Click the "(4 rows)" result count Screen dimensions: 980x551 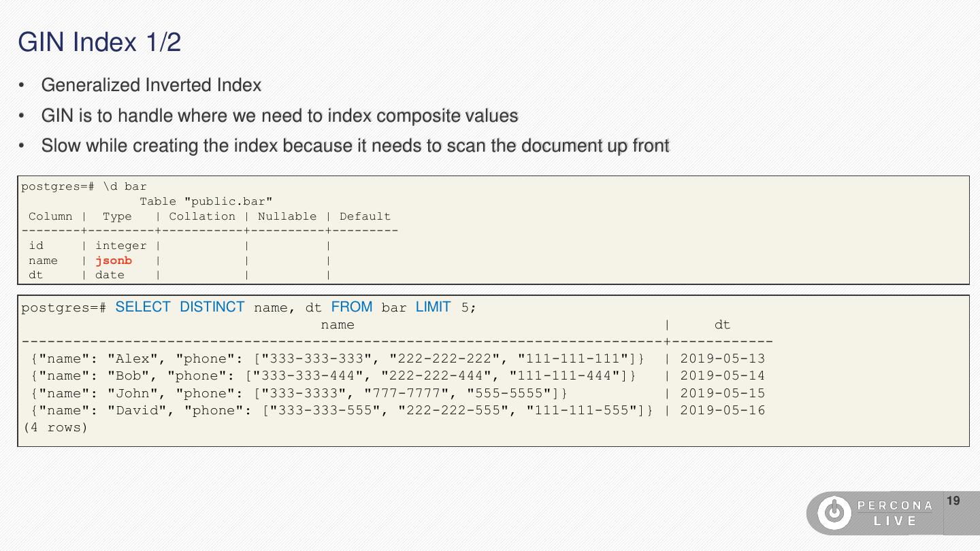[x=55, y=428]
